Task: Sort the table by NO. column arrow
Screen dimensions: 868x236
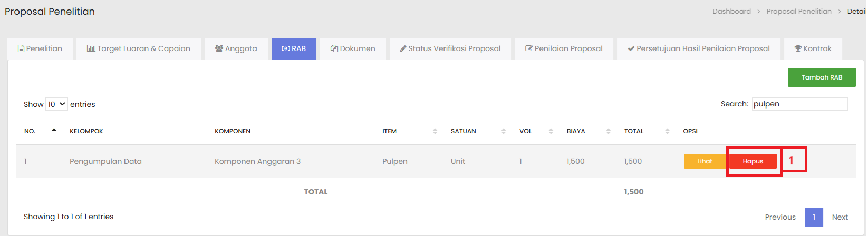Action: click(54, 131)
